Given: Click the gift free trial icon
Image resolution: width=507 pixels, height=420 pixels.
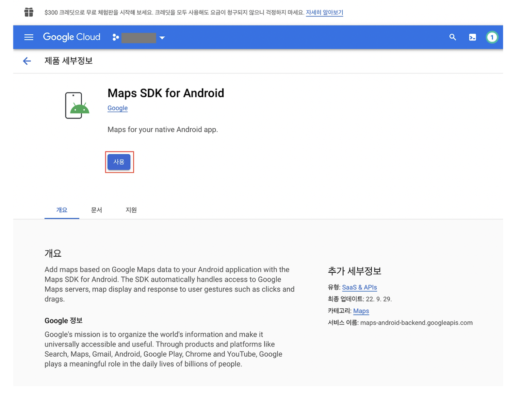Looking at the screenshot, I should [x=29, y=12].
